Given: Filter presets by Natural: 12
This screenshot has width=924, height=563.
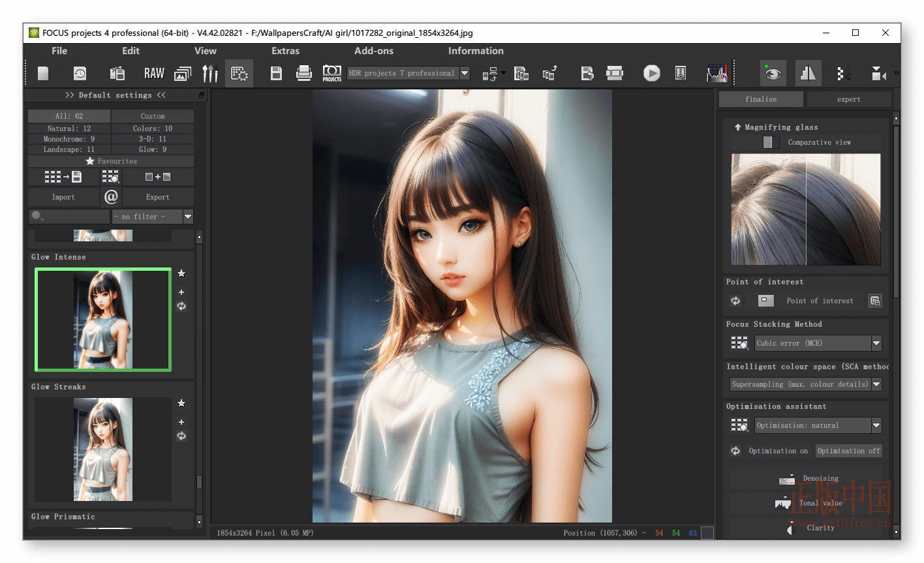Looking at the screenshot, I should coord(69,129).
